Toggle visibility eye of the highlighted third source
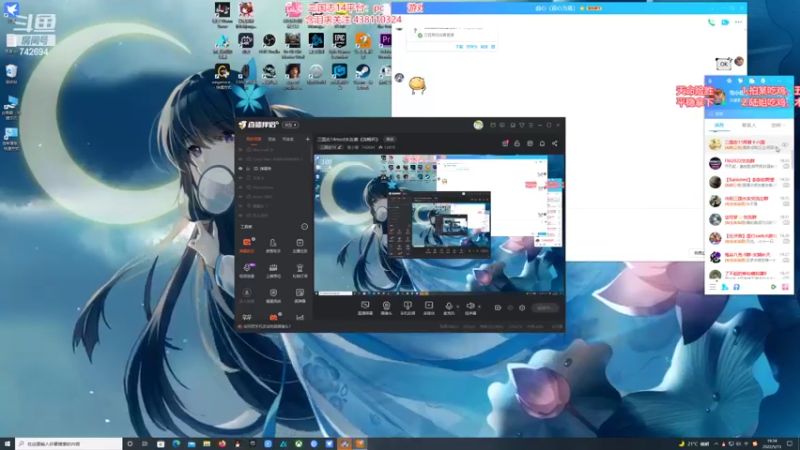The width and height of the screenshot is (800, 450). click(x=241, y=168)
